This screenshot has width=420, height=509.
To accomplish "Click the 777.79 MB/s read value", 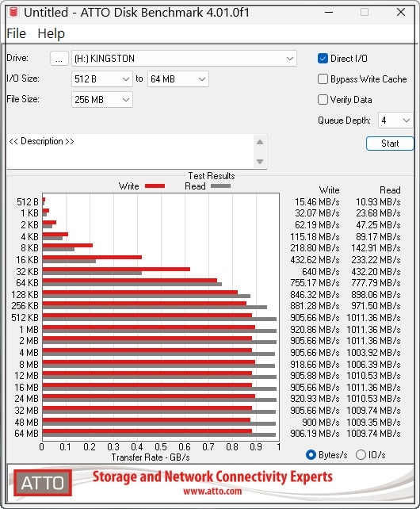I will point(376,283).
